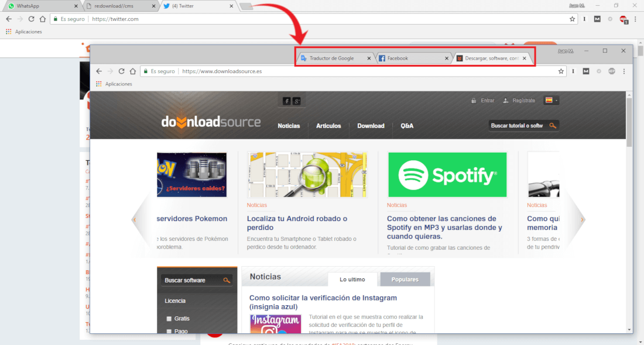
Task: Click Instagram article thumbnail
Action: coord(275,324)
